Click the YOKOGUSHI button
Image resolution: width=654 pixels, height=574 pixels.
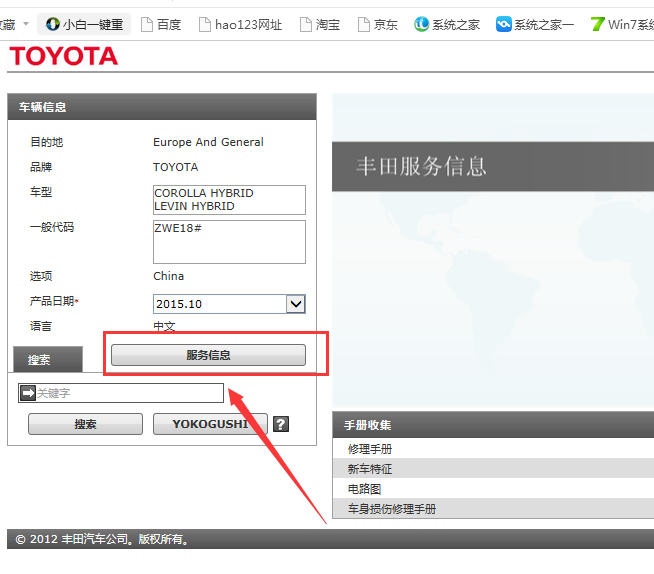tap(210, 424)
